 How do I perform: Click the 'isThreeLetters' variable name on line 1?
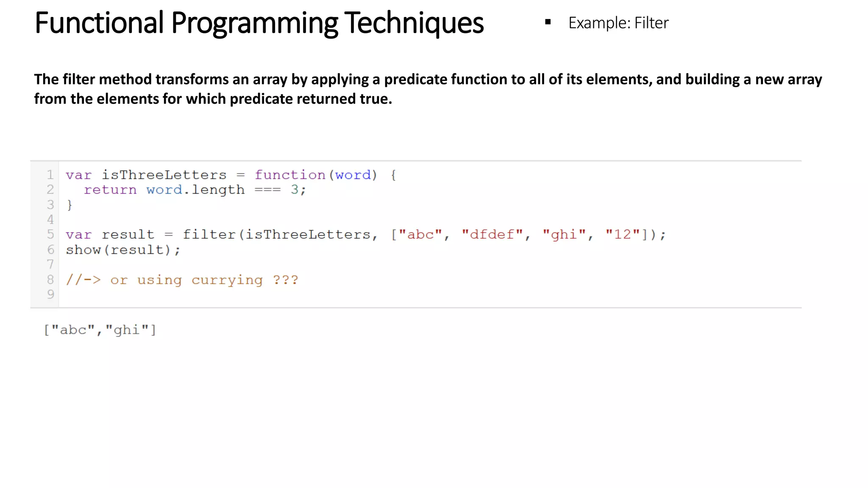coord(164,175)
